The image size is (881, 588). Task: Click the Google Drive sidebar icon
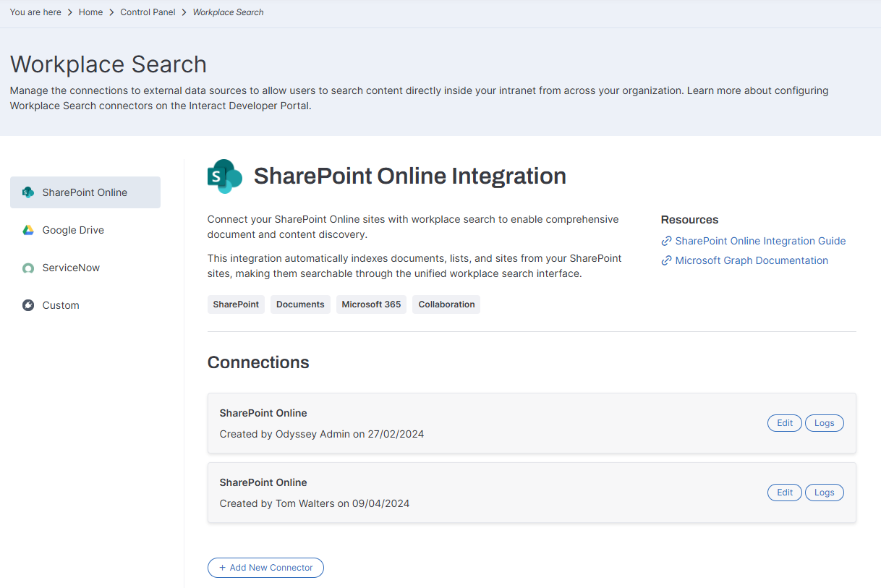pyautogui.click(x=28, y=230)
